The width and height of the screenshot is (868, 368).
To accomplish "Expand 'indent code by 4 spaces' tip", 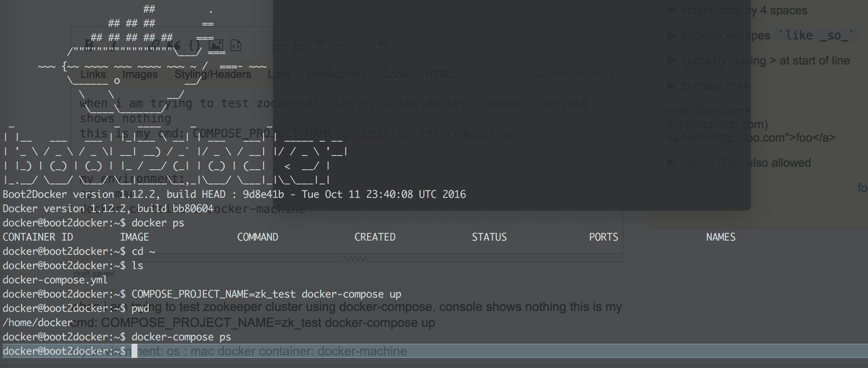I will [x=737, y=10].
